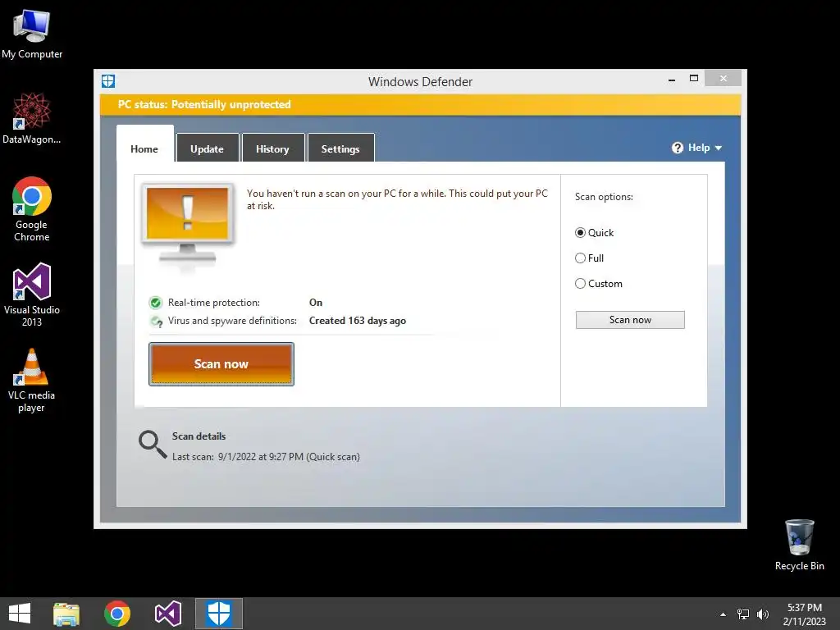The height and width of the screenshot is (630, 840).
Task: Expand the Help dropdown arrow
Action: click(719, 148)
